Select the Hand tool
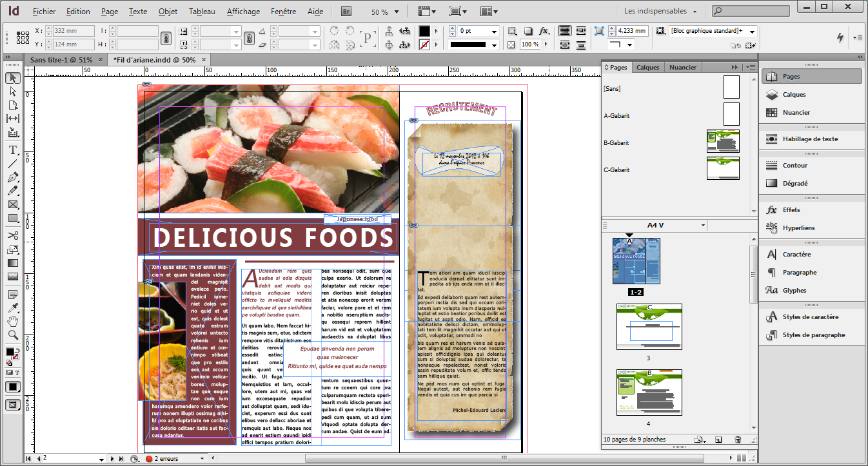Viewport: 868px width, 466px height. click(x=13, y=321)
